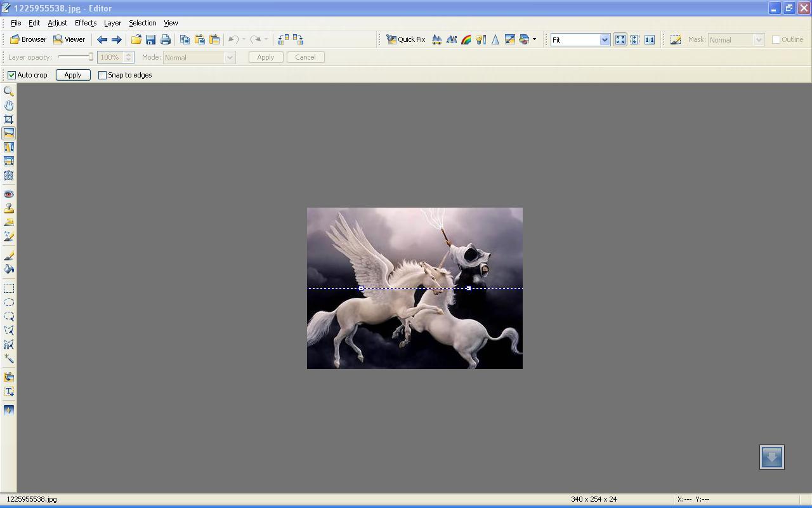
Task: Select the Hand pan tool
Action: [9, 105]
